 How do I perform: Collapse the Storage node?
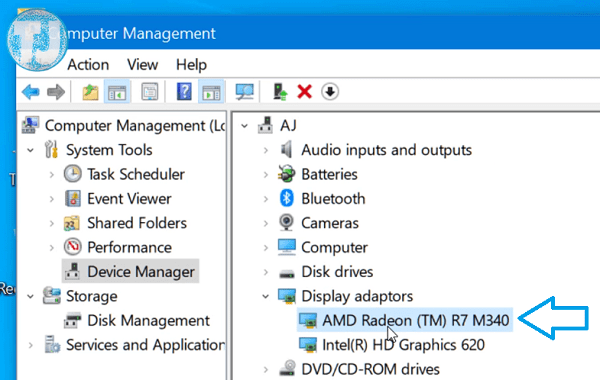click(31, 297)
